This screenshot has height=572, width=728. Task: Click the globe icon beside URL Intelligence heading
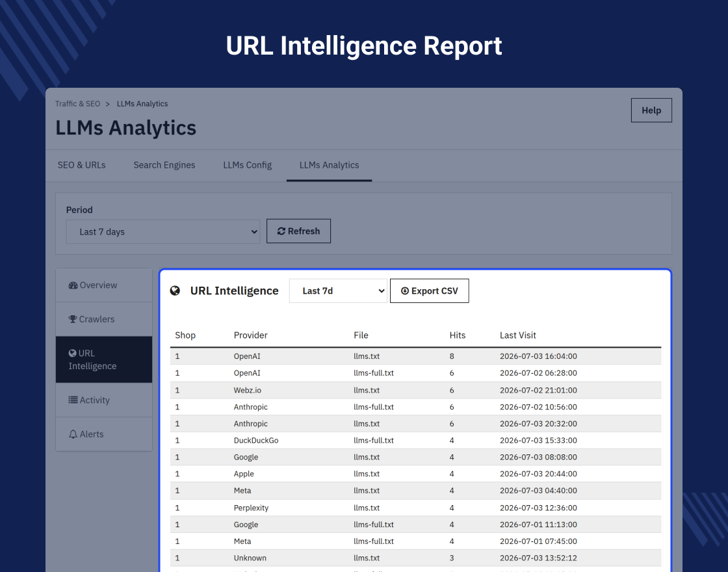[x=175, y=291]
